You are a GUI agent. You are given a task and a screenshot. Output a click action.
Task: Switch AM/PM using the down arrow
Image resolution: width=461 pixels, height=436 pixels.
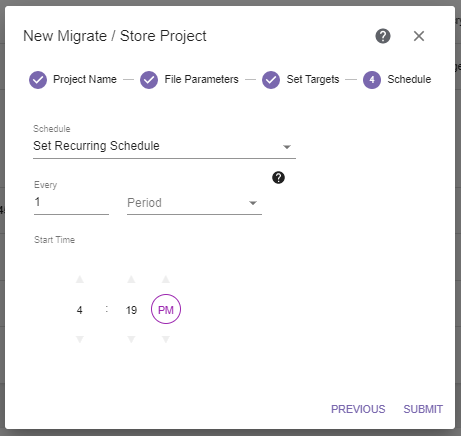click(x=166, y=339)
